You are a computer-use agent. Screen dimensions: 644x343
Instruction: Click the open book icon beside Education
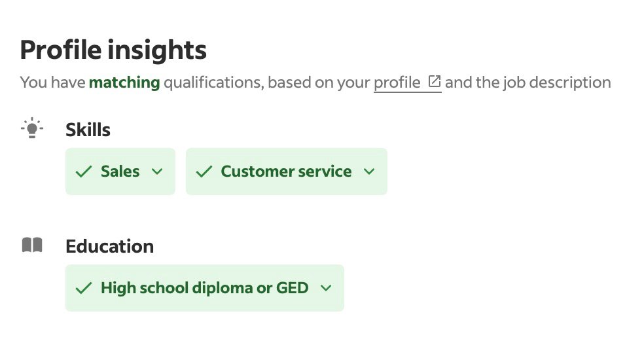coord(32,245)
